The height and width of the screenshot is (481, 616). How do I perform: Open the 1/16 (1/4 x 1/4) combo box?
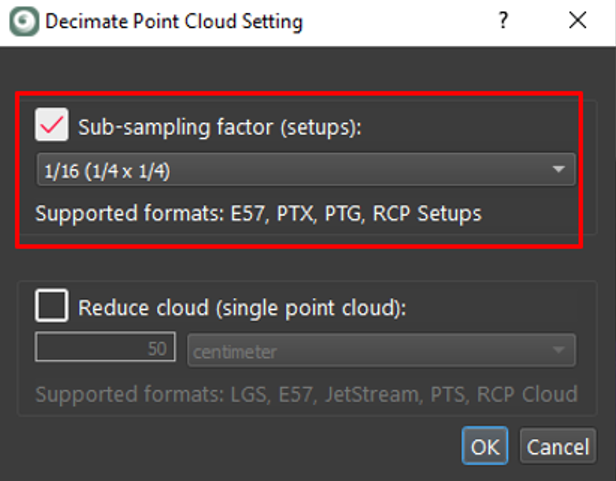coord(300,171)
